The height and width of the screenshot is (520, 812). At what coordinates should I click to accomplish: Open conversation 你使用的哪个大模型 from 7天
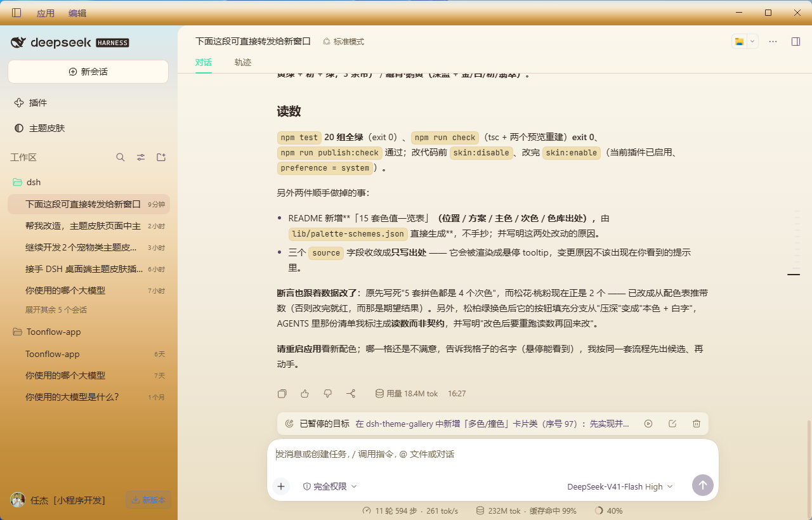click(x=88, y=375)
